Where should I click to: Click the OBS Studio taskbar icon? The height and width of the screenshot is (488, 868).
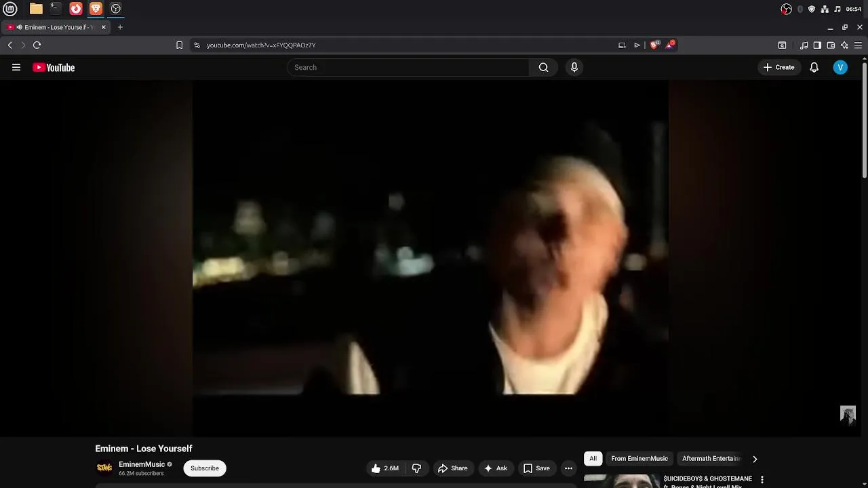coord(116,9)
